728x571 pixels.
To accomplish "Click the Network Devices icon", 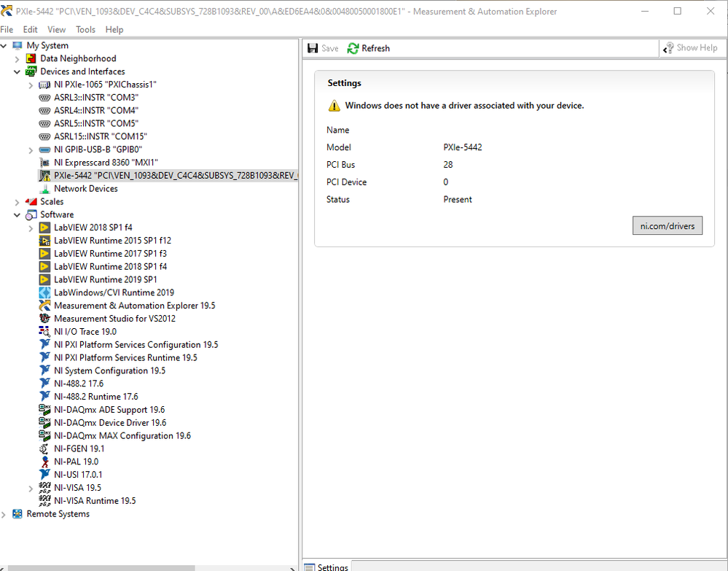I will [x=44, y=189].
